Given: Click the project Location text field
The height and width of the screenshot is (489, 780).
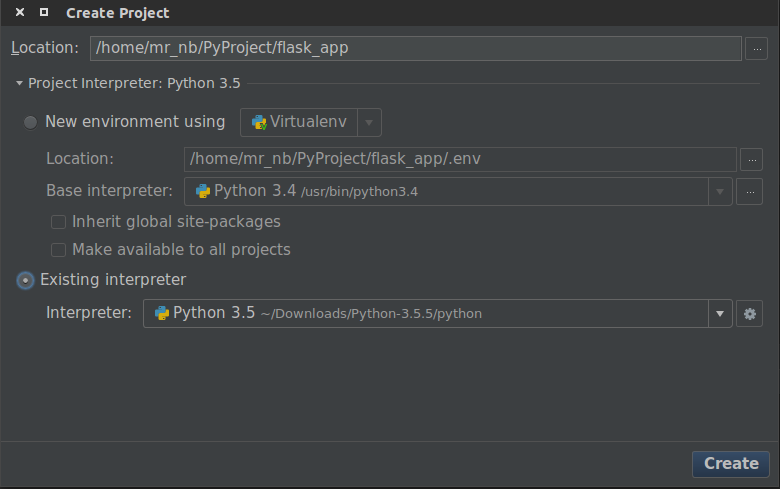Looking at the screenshot, I should tap(415, 48).
